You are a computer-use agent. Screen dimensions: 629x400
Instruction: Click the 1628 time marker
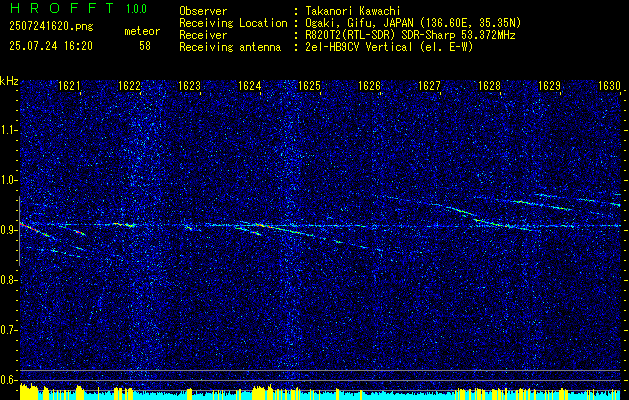click(x=489, y=85)
